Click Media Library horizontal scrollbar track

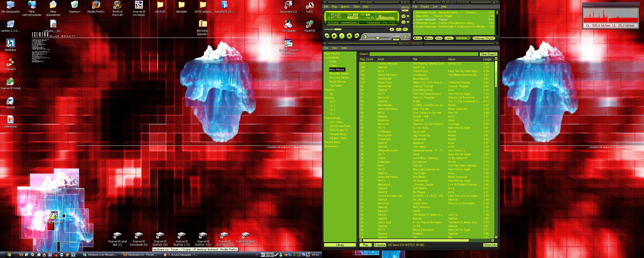[x=480, y=240]
